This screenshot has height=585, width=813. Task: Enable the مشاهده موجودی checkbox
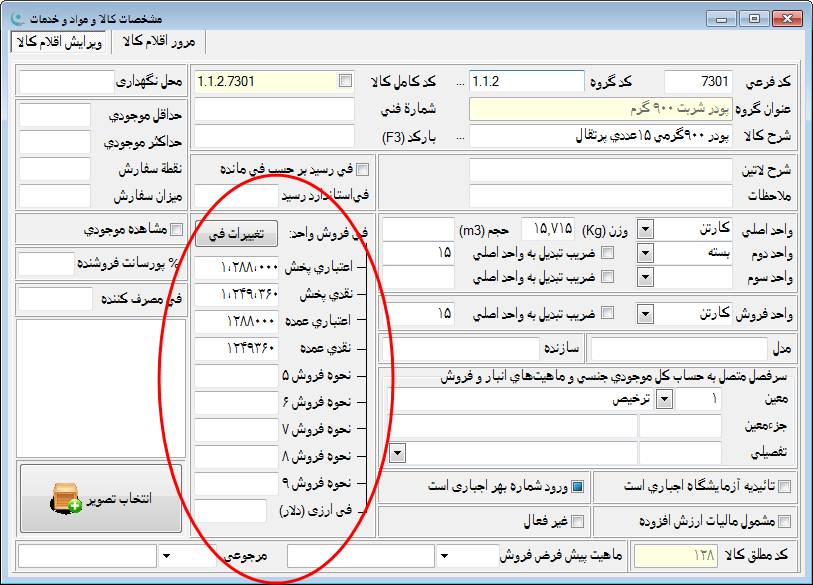177,230
